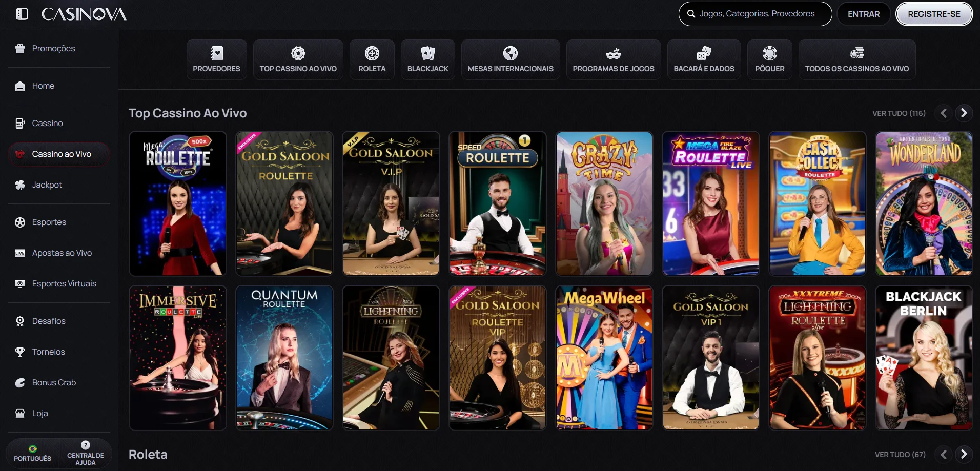This screenshot has width=980, height=471.
Task: Click the Torneios trophy icon
Action: tap(20, 352)
